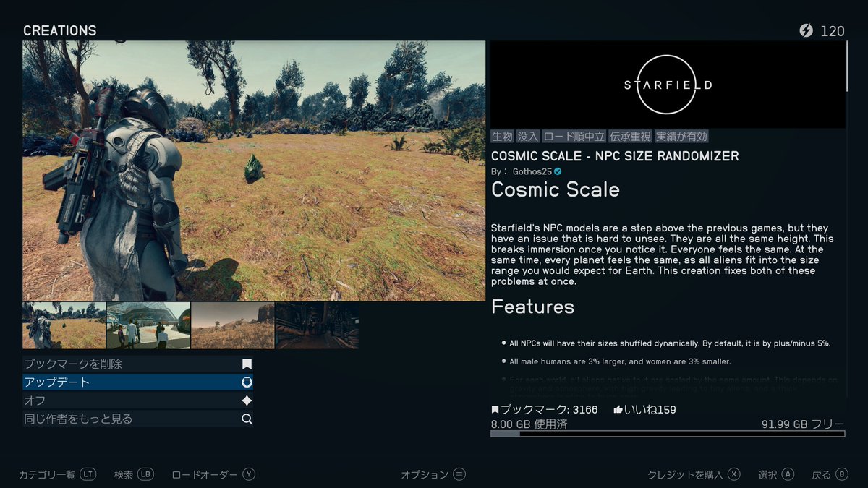
Task: Click the B button icon for 戻る
Action: pos(841,474)
